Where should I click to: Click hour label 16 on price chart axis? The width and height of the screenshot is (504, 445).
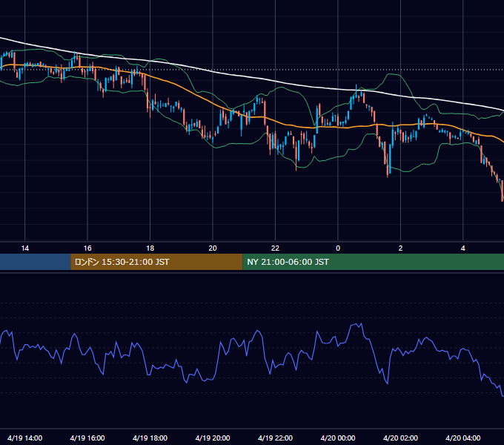point(87,248)
